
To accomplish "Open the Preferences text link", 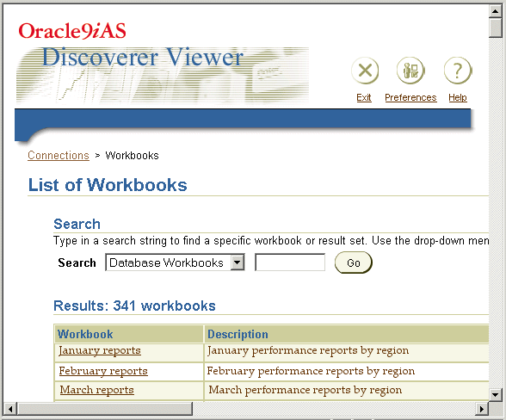I will click(x=410, y=97).
